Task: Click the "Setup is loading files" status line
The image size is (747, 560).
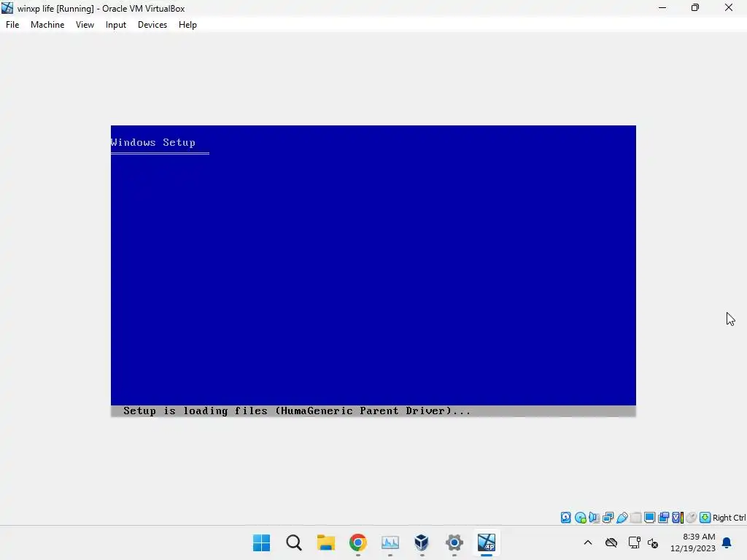Action: (297, 411)
